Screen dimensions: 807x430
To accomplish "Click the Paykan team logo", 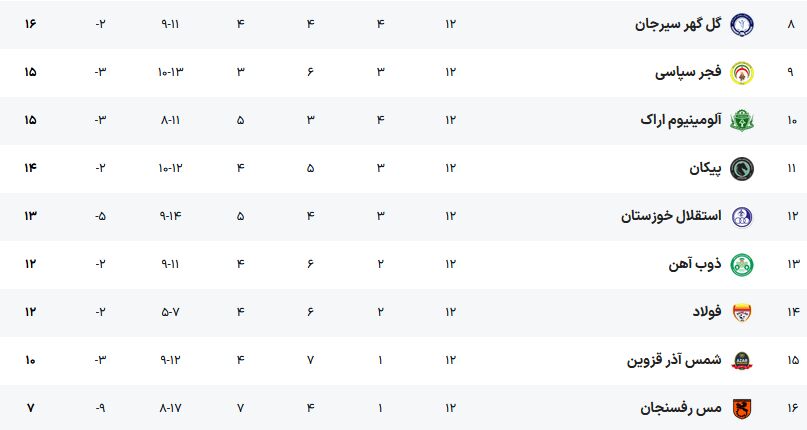I will (741, 168).
